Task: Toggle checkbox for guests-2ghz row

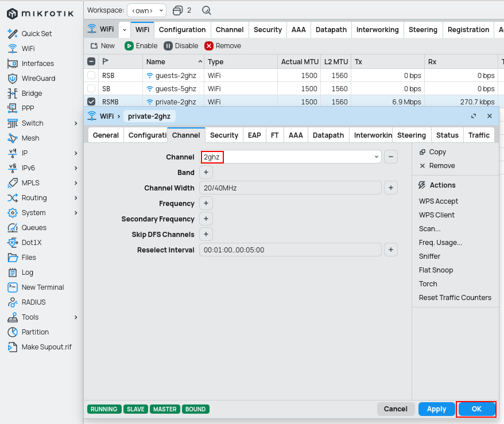Action: pyautogui.click(x=91, y=75)
